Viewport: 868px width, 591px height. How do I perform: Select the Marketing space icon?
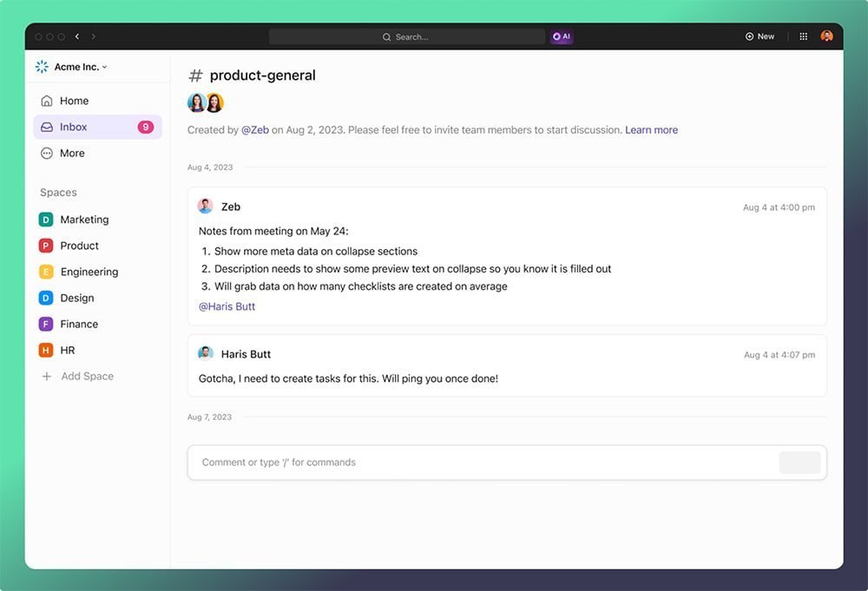click(x=46, y=220)
